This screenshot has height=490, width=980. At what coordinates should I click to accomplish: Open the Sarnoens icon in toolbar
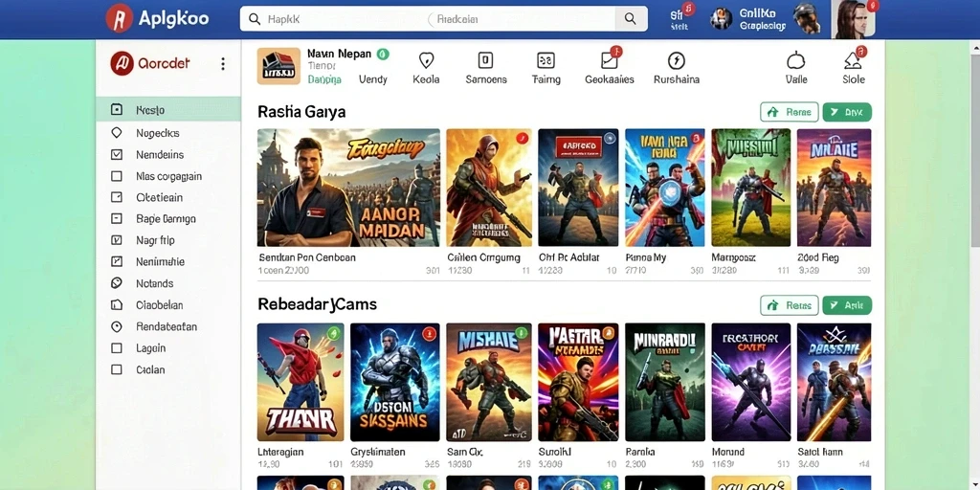485,60
